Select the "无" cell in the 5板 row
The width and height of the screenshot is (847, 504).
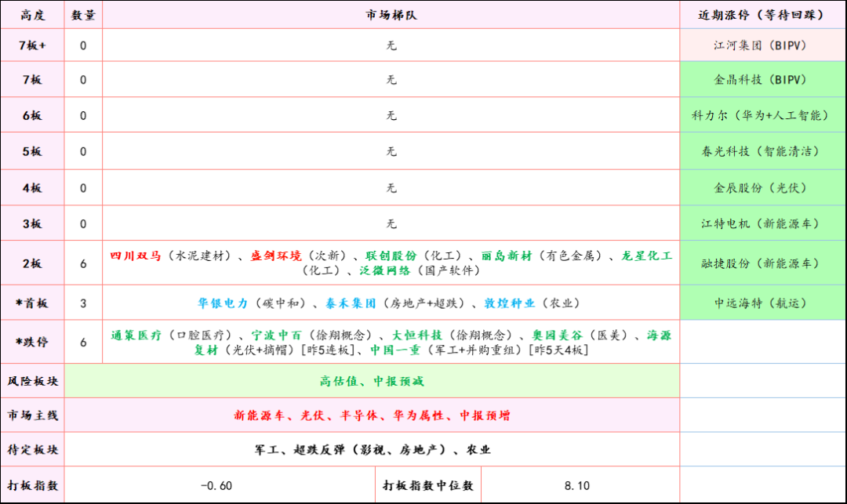[391, 151]
